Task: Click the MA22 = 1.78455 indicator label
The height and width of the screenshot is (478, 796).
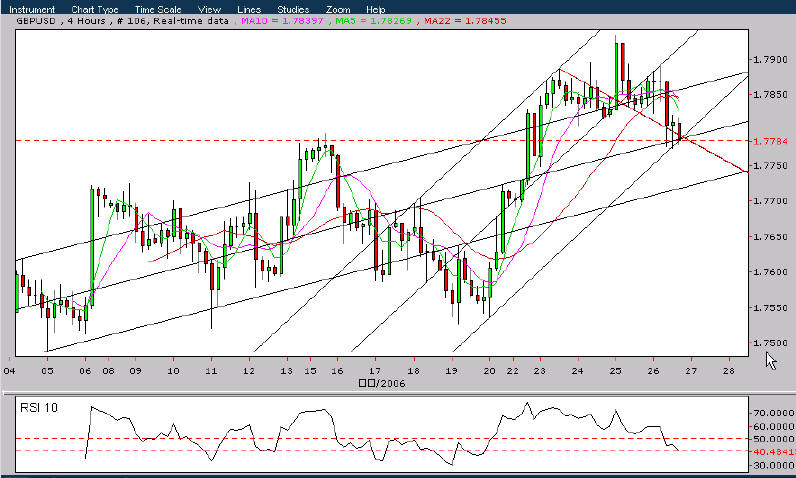Action: 465,21
